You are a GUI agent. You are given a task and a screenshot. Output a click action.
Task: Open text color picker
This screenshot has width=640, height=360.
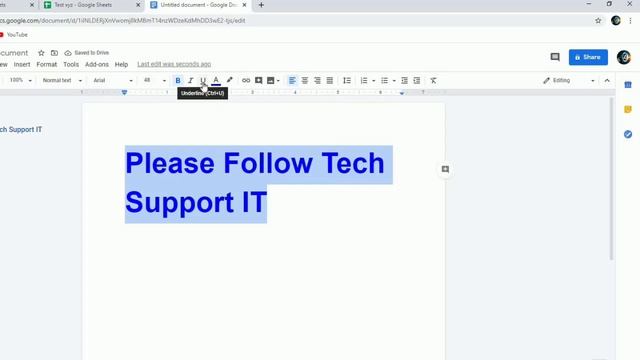pos(216,80)
